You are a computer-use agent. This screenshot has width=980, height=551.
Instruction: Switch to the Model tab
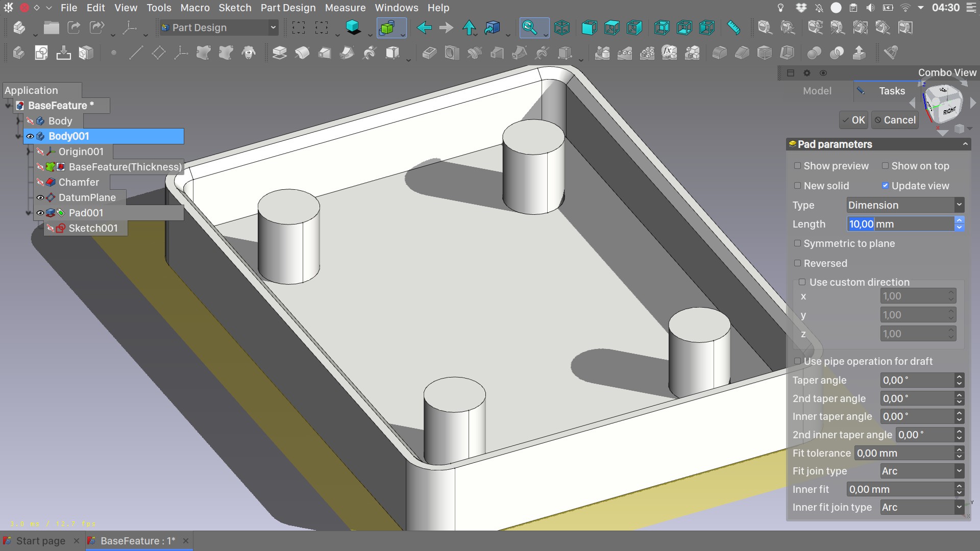817,91
